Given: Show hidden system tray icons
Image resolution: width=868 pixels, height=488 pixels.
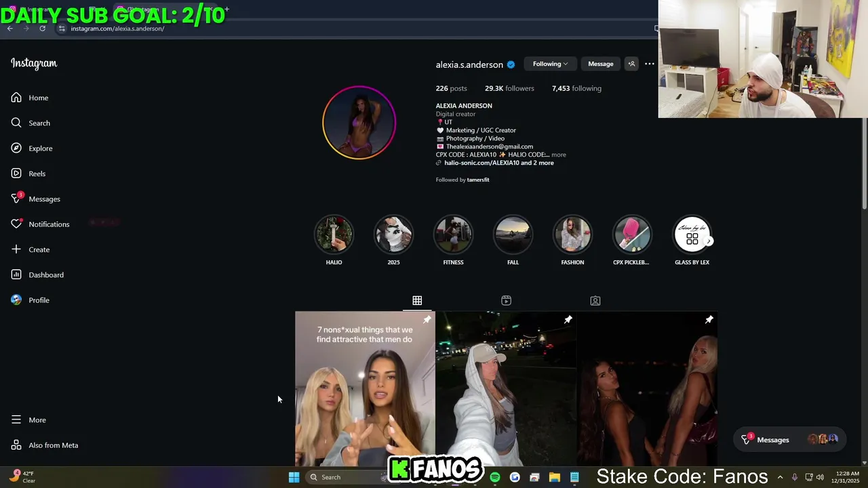Looking at the screenshot, I should coord(780,477).
